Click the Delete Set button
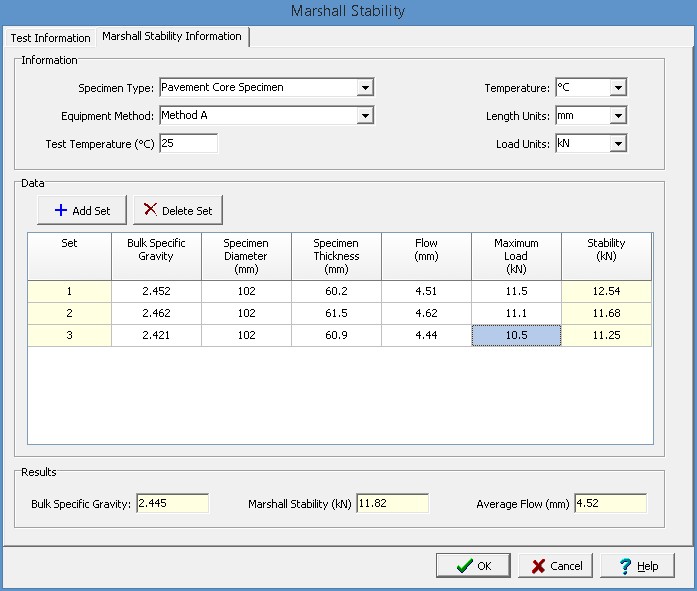Screen dimensions: 697x591 [x=177, y=210]
